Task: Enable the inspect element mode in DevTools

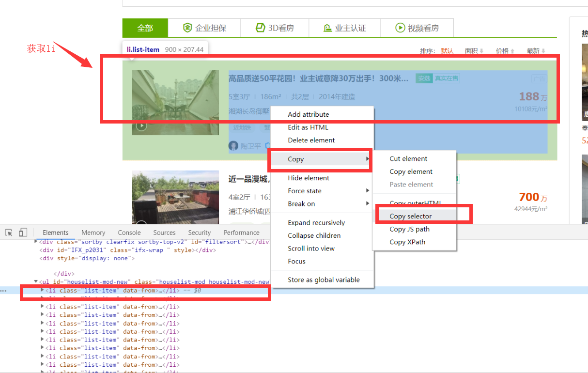Action: coord(8,233)
